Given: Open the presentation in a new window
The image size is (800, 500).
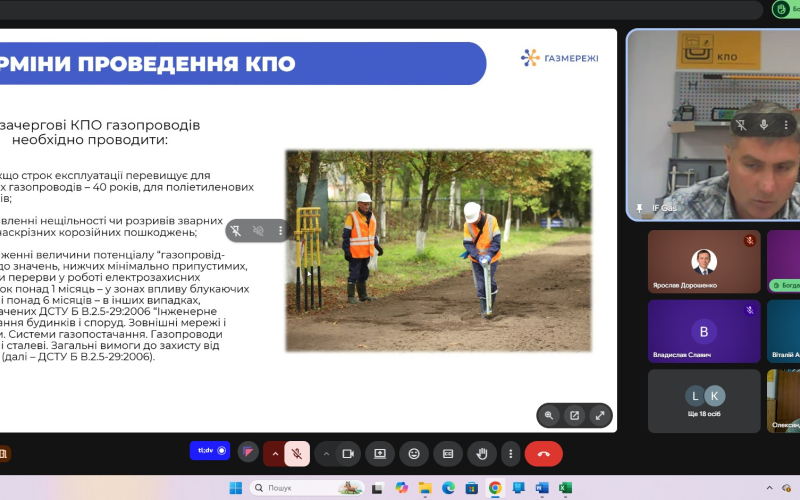Looking at the screenshot, I should click(574, 415).
